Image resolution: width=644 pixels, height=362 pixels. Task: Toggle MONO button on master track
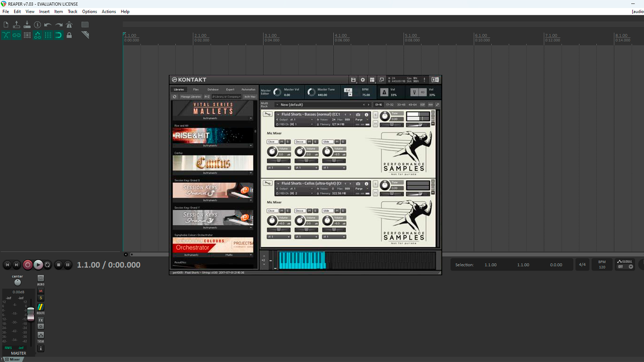41,279
